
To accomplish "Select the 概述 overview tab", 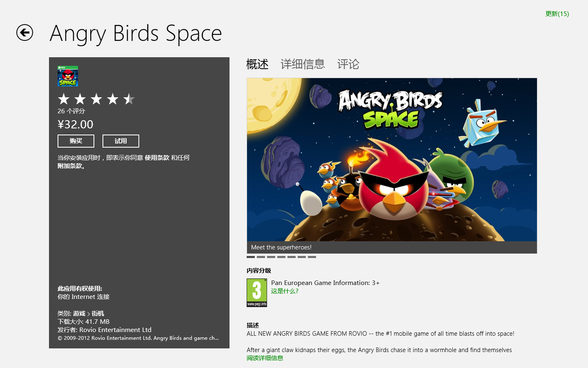I will click(257, 64).
